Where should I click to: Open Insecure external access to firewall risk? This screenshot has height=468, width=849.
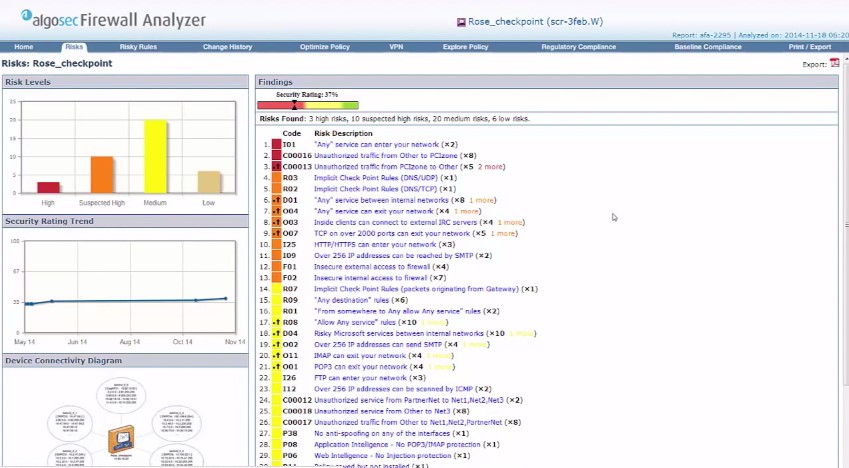pyautogui.click(x=372, y=267)
